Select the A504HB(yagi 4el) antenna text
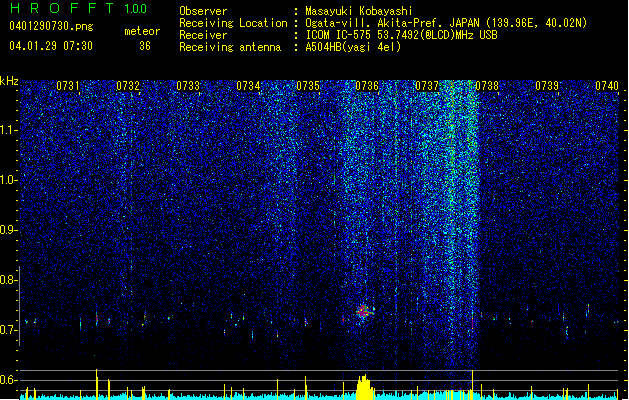 (x=353, y=47)
